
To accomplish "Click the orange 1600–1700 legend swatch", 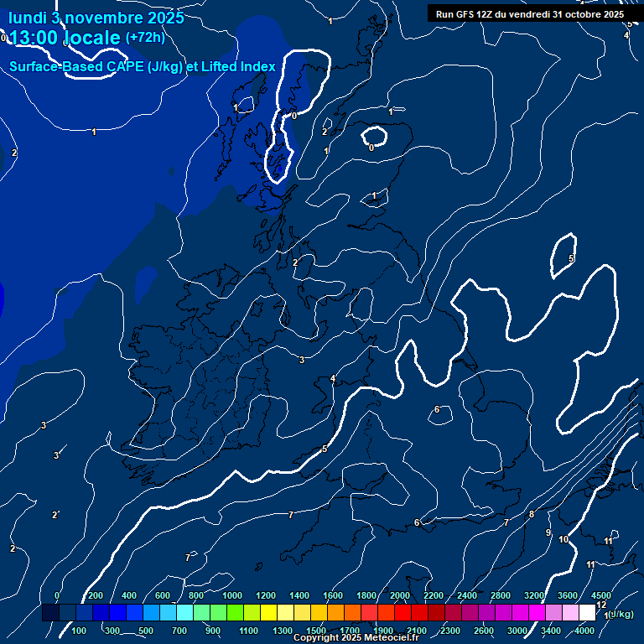I will pos(336,612).
